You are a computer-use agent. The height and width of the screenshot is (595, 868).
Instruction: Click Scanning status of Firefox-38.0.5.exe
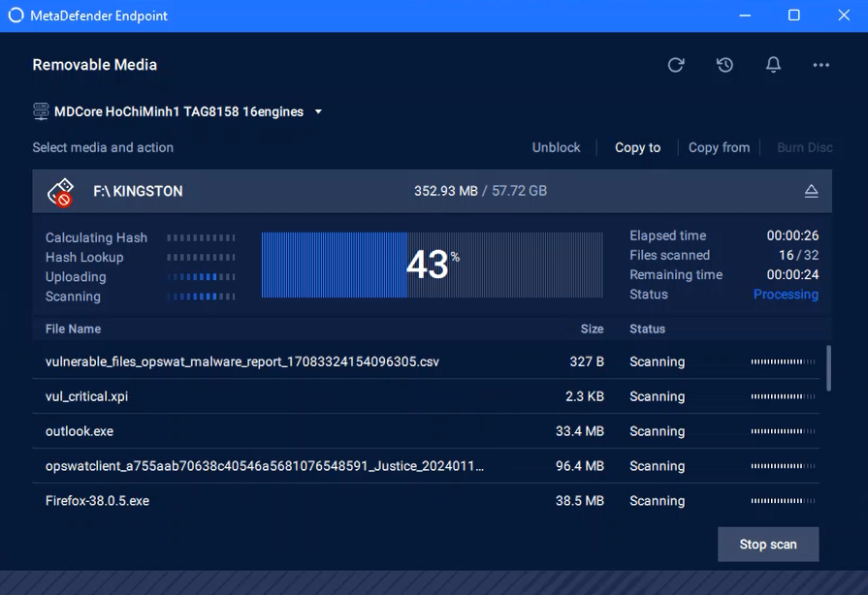coord(658,501)
